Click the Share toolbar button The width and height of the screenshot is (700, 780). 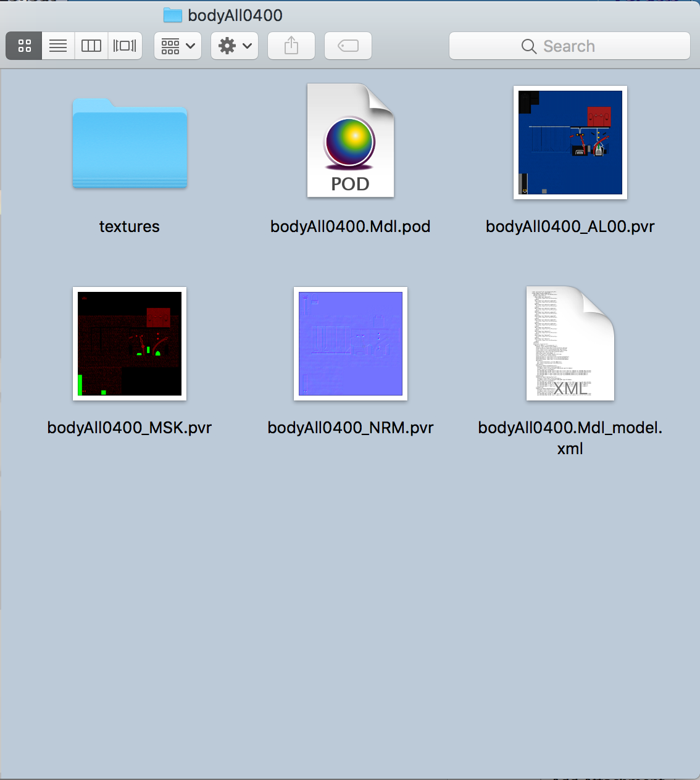[x=291, y=46]
